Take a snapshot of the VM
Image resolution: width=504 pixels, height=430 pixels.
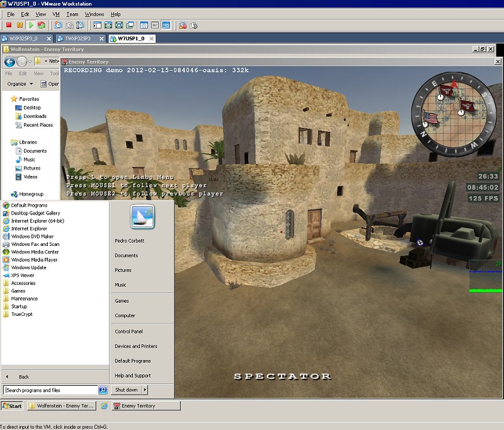pos(59,25)
